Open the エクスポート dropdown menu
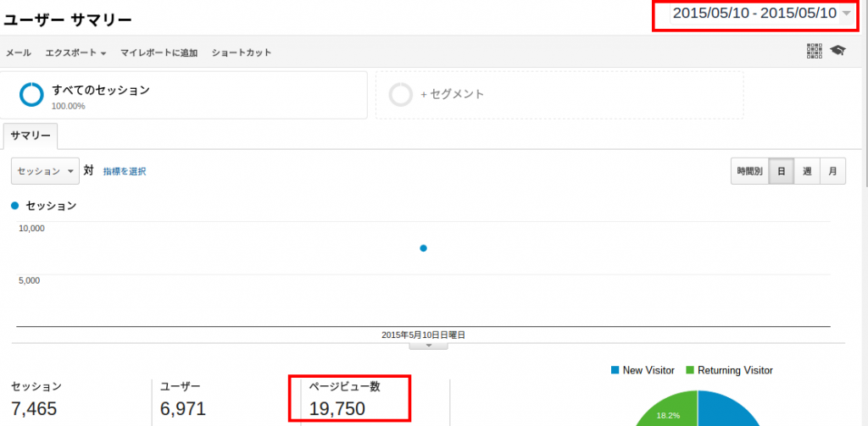The height and width of the screenshot is (426, 868). pyautogui.click(x=75, y=53)
